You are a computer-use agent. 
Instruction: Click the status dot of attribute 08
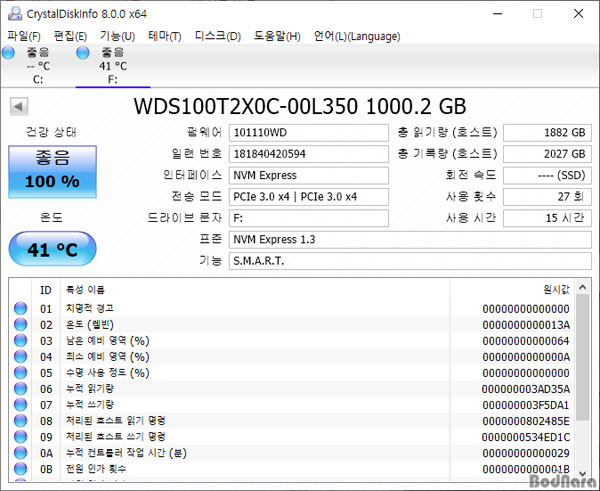pos(21,421)
